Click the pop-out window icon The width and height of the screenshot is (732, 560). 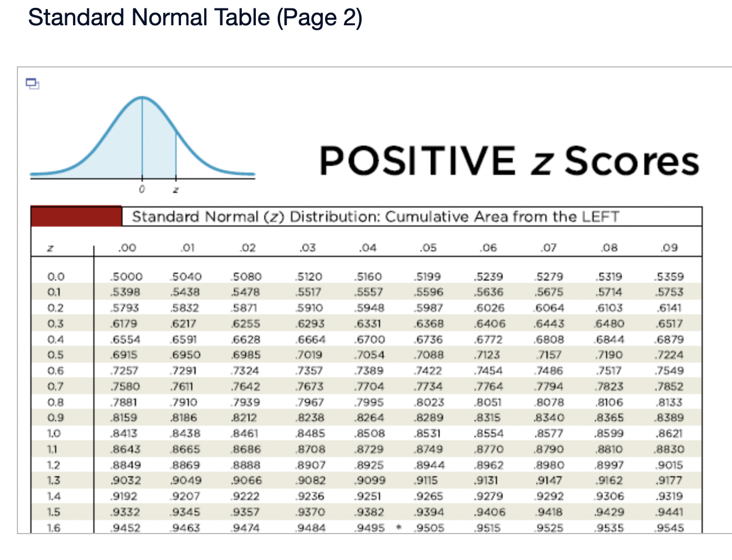[x=33, y=83]
